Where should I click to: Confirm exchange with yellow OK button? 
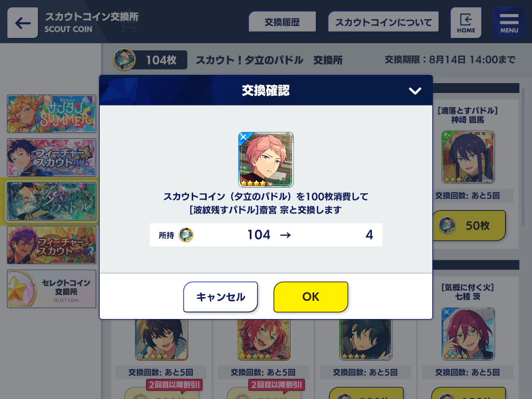point(311,297)
